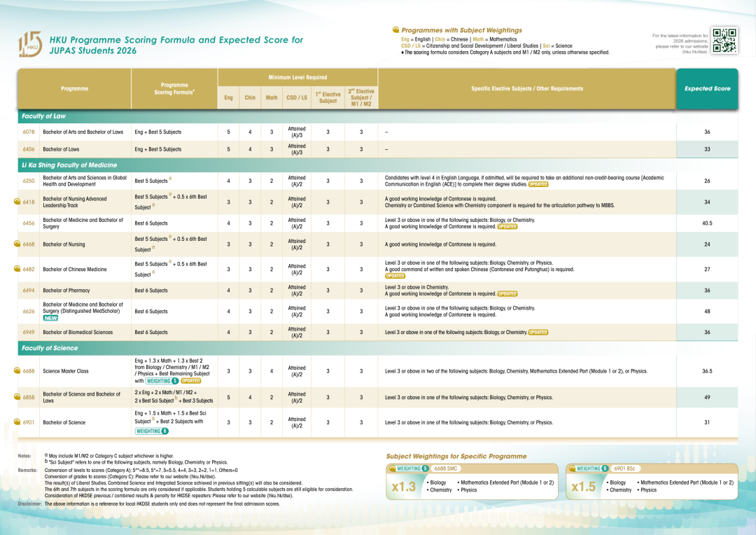Click the WEIGHTING 6 badge in the 6901 formula
This screenshot has height=535, width=756.
(x=152, y=431)
